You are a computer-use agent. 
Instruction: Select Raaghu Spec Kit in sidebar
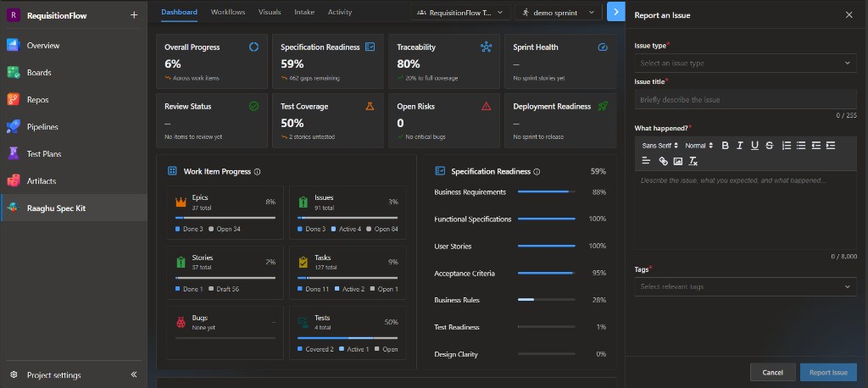[73, 208]
